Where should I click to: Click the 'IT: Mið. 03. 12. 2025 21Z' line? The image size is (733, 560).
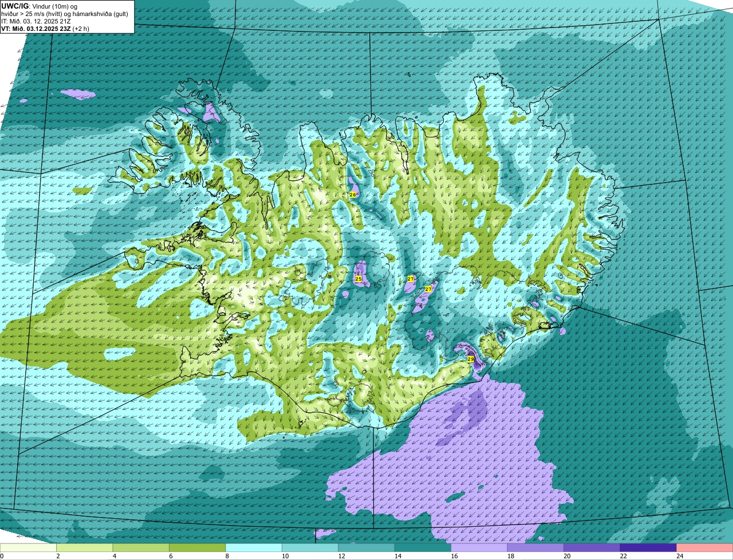click(x=36, y=21)
